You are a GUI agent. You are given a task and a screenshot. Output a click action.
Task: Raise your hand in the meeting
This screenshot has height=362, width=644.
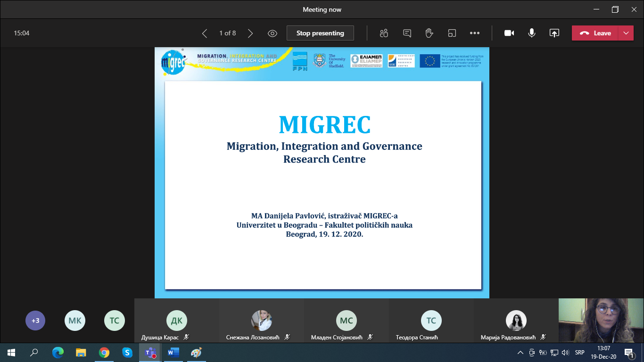point(429,33)
